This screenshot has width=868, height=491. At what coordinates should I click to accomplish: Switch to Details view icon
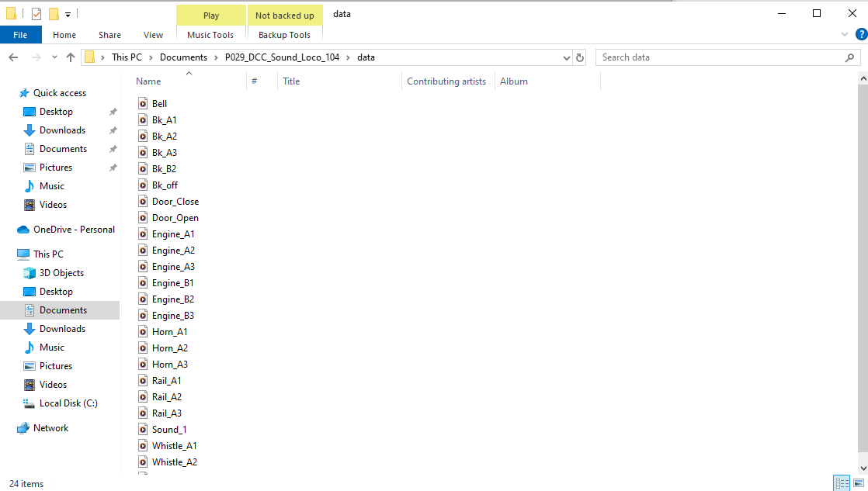point(842,483)
